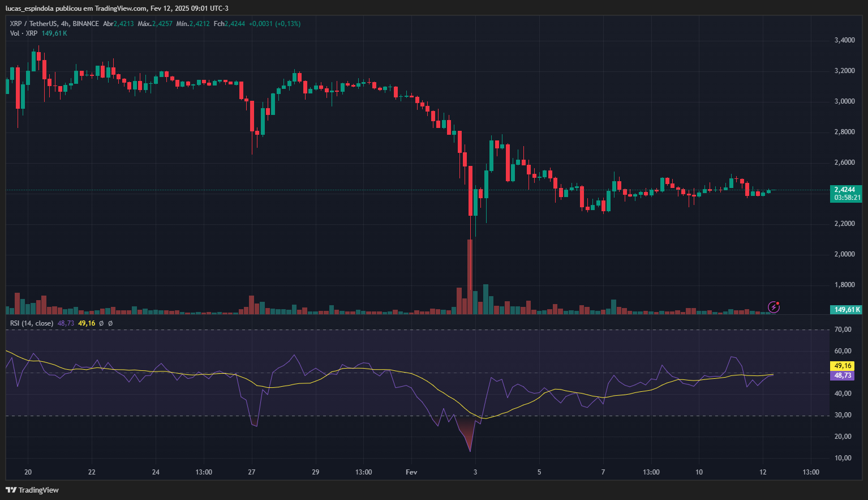Click date 24 on the time axis
The height and width of the screenshot is (500, 868).
[156, 472]
